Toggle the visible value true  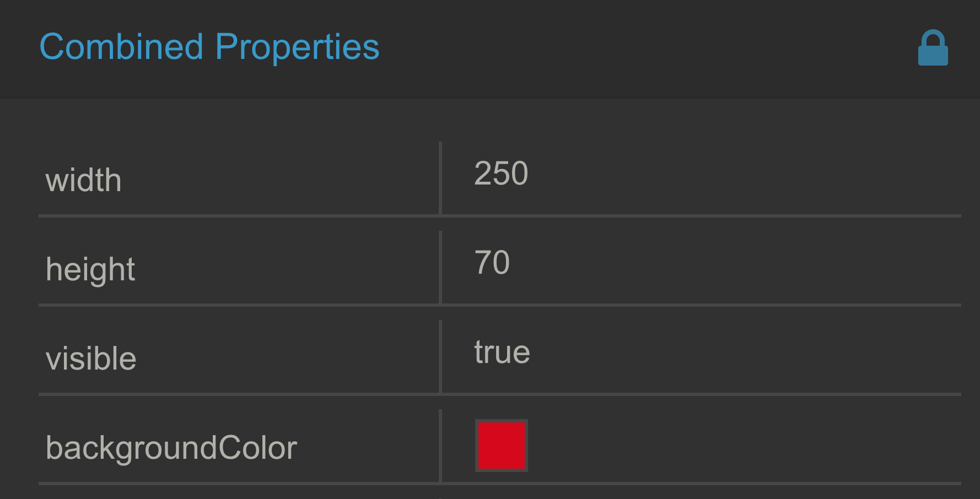click(502, 352)
